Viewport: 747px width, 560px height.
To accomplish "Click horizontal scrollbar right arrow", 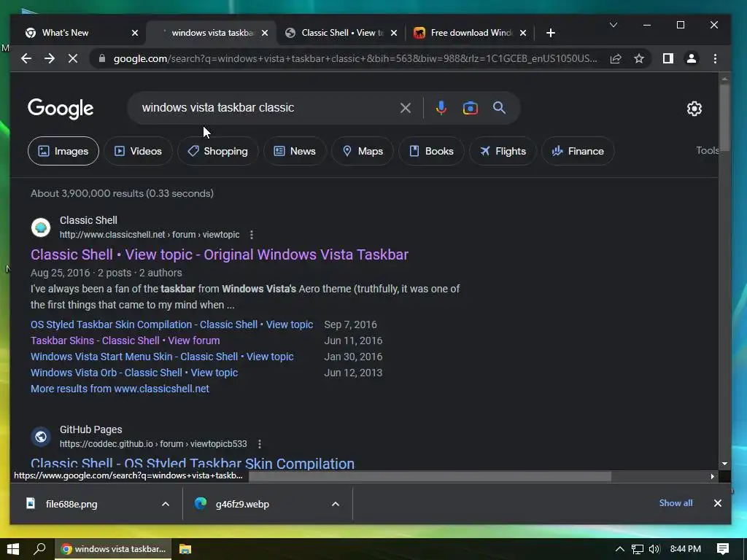I will 712,476.
